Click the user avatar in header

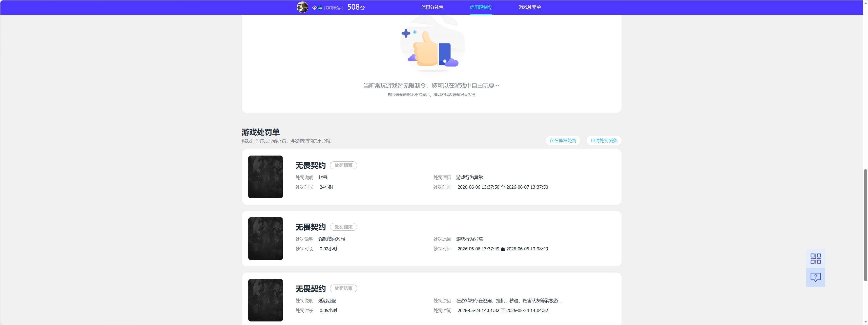[302, 7]
